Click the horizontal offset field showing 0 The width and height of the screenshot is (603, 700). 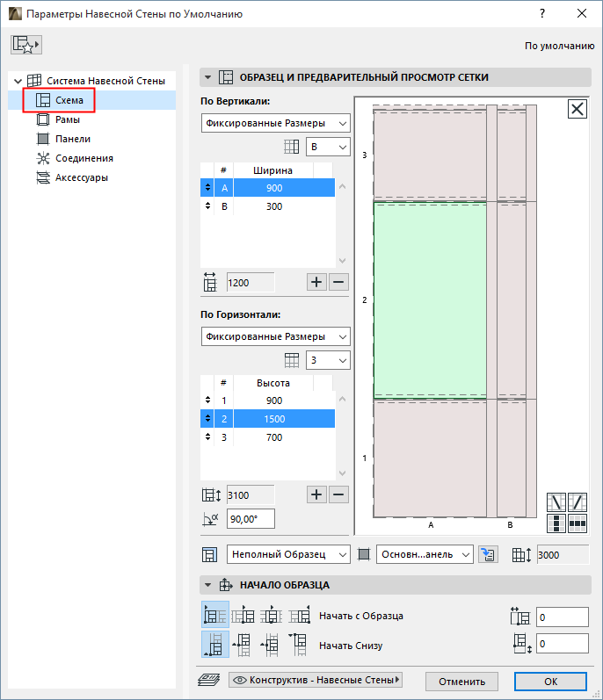point(563,617)
